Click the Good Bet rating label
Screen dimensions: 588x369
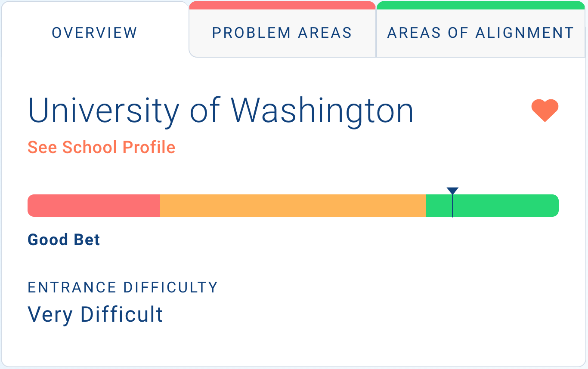64,240
